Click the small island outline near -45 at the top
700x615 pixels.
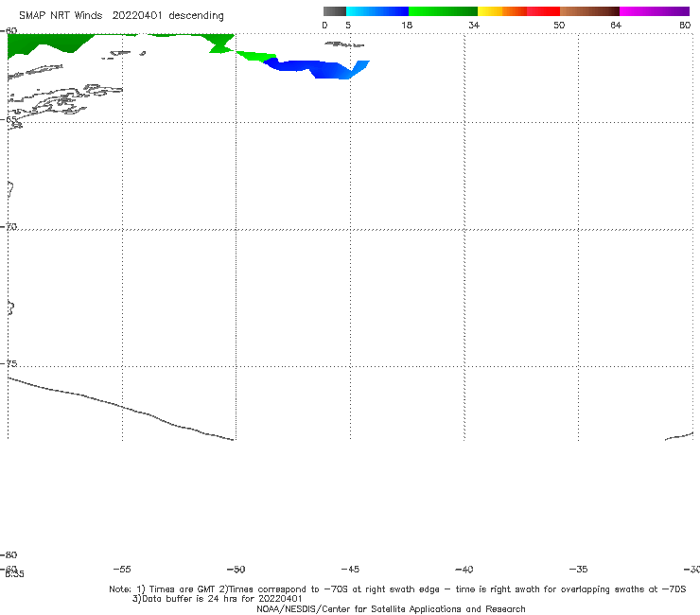click(x=344, y=44)
